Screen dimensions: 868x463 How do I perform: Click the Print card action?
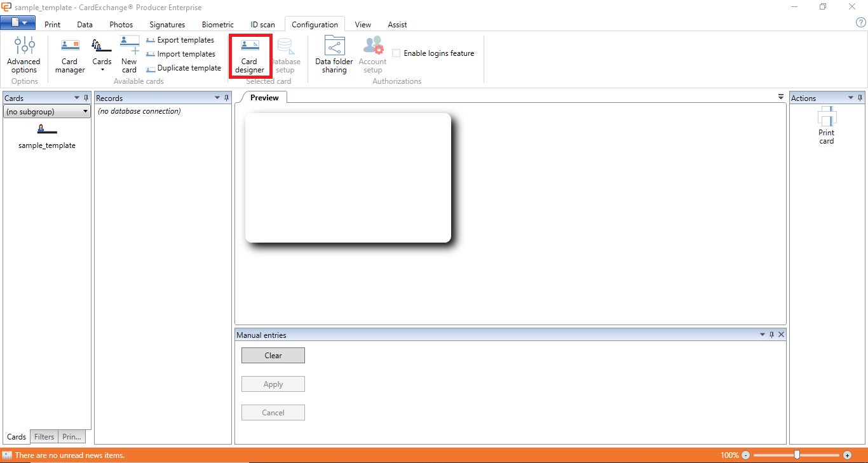pyautogui.click(x=827, y=126)
